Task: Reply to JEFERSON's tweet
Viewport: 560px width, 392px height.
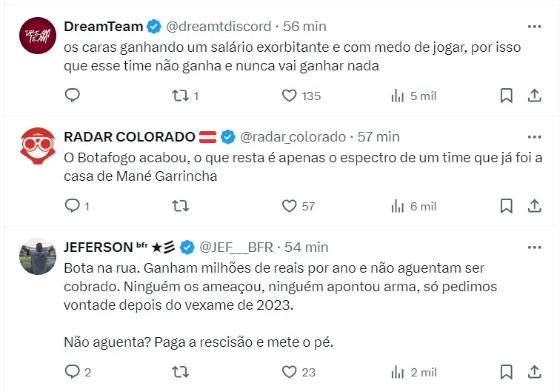Action: [72, 372]
